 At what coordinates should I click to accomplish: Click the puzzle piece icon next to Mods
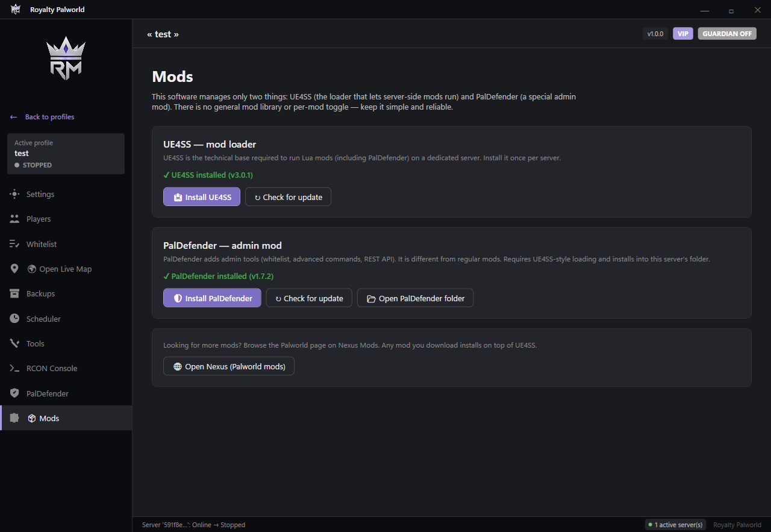[x=14, y=418]
